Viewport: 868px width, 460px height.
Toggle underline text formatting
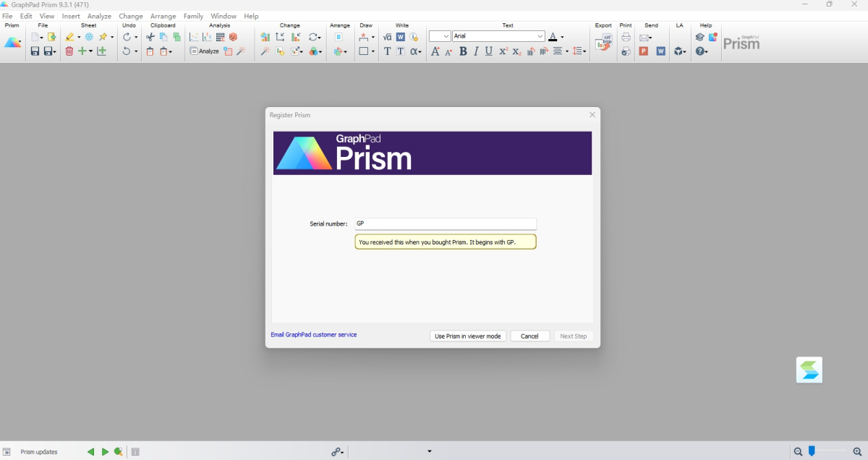(488, 51)
